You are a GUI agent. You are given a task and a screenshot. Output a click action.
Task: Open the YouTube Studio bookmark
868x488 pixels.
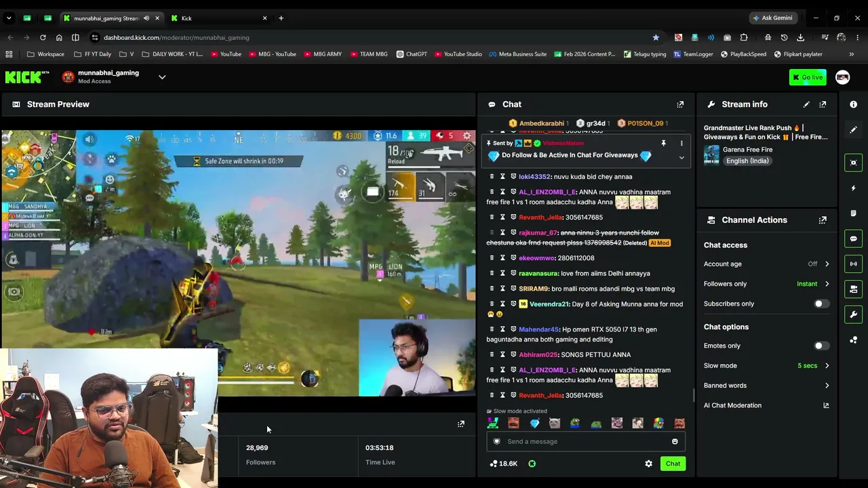[458, 54]
